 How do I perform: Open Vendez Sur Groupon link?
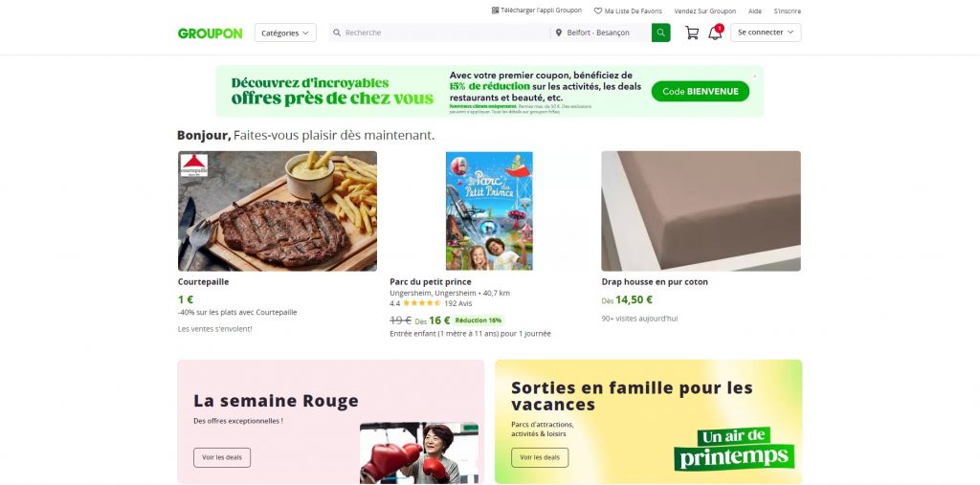[x=704, y=11]
